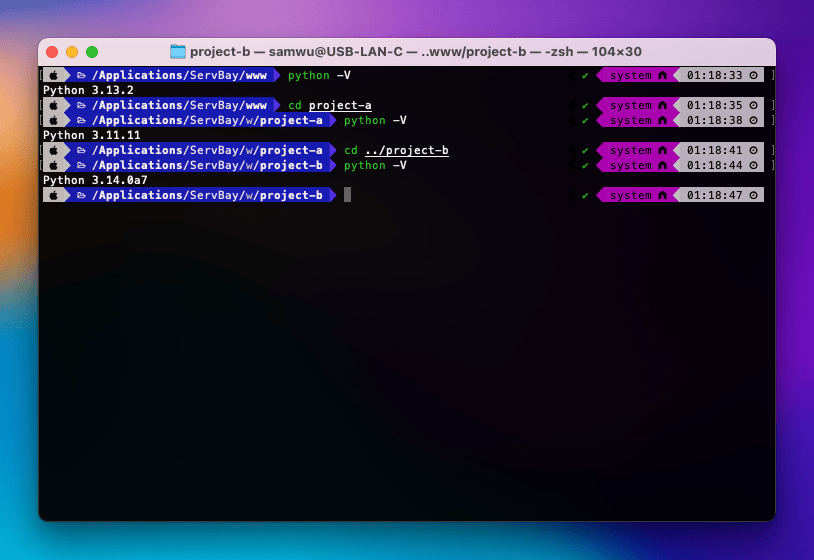Click the output text 'Python 3.14.0a7'

pyautogui.click(x=96, y=180)
